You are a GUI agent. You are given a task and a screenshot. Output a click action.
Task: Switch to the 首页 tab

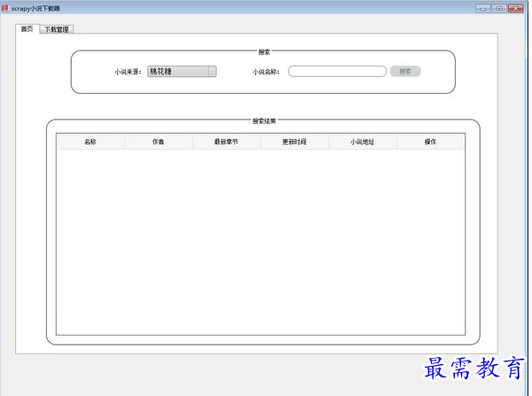(27, 29)
